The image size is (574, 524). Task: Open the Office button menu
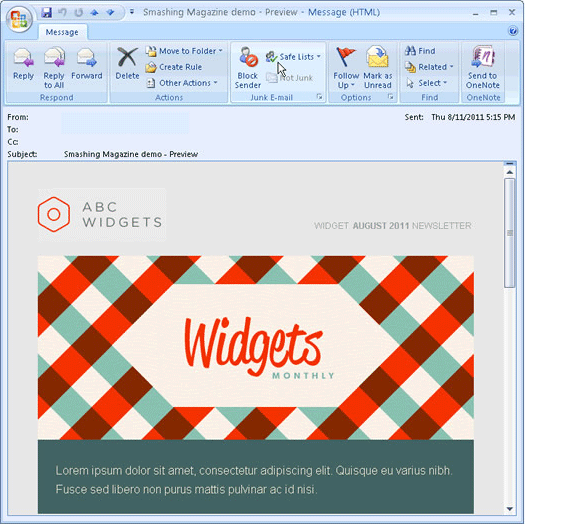(19, 19)
